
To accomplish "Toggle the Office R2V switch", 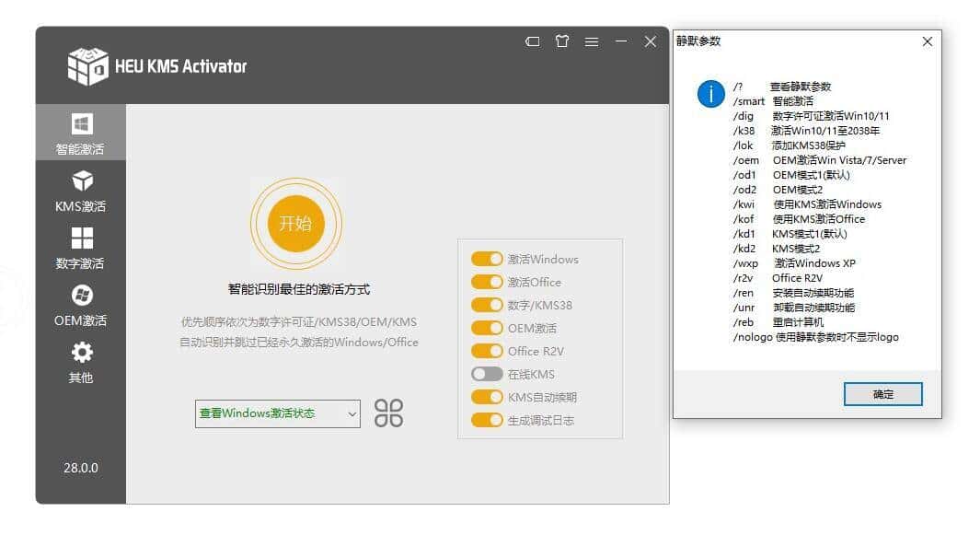I will click(x=487, y=351).
